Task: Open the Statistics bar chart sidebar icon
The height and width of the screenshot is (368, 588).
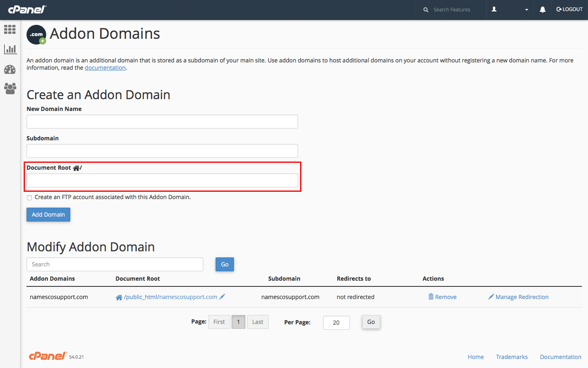Action: pyautogui.click(x=10, y=49)
